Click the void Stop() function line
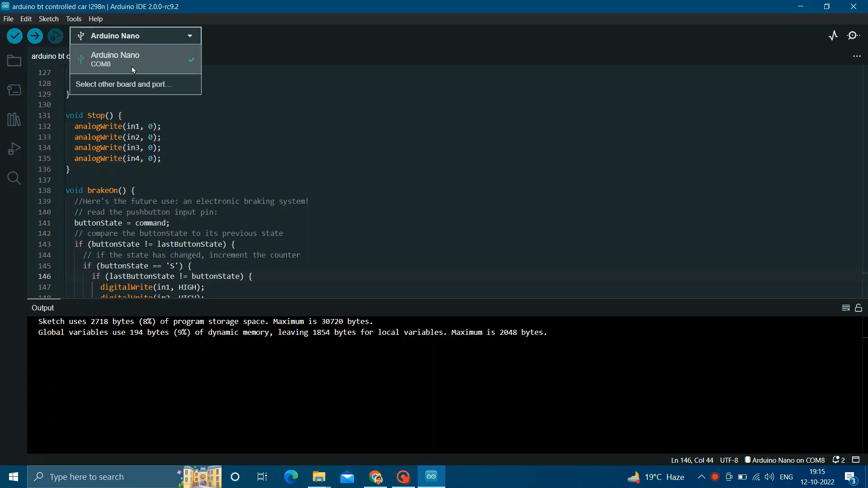The height and width of the screenshot is (488, 868). click(94, 116)
